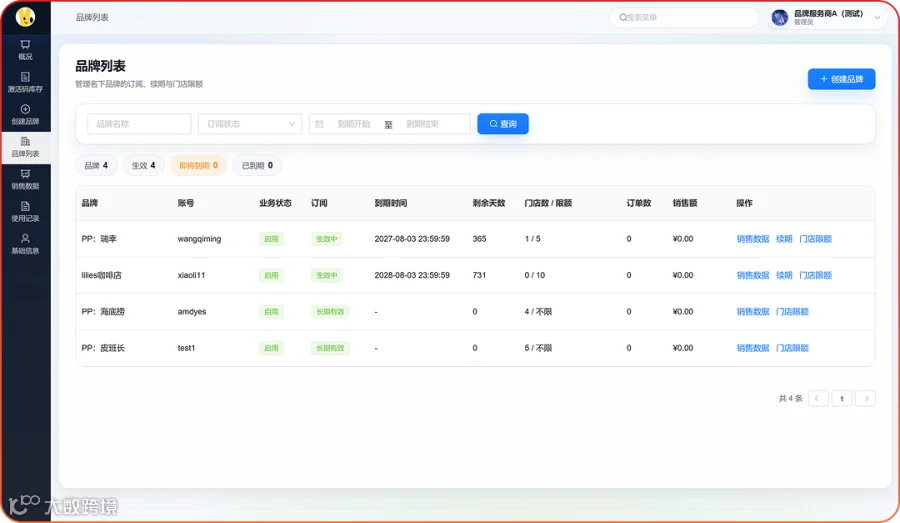Open 创建品牌 in the sidebar
The width and height of the screenshot is (900, 523).
coord(25,115)
